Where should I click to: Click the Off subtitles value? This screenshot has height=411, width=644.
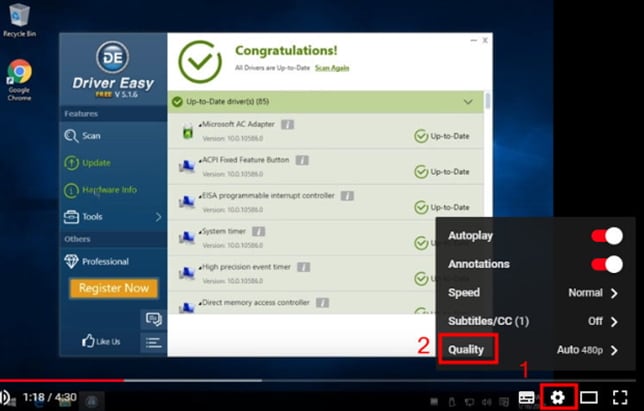pyautogui.click(x=596, y=321)
